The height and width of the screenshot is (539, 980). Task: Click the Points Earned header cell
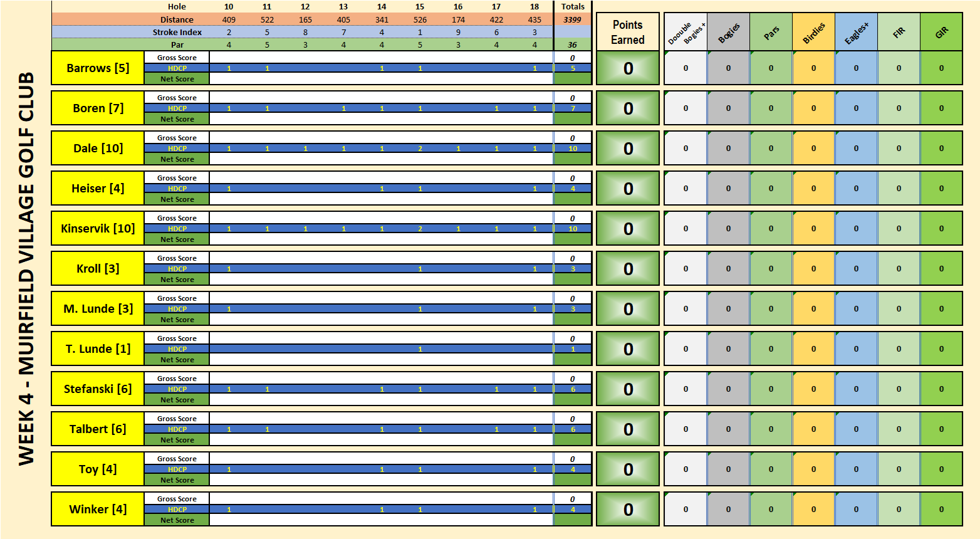tap(627, 32)
